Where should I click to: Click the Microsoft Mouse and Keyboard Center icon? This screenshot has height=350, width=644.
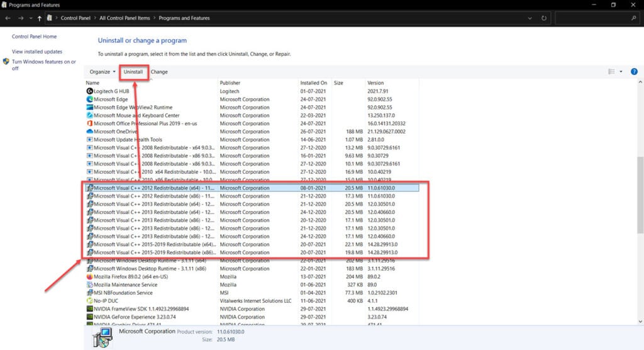coord(89,116)
